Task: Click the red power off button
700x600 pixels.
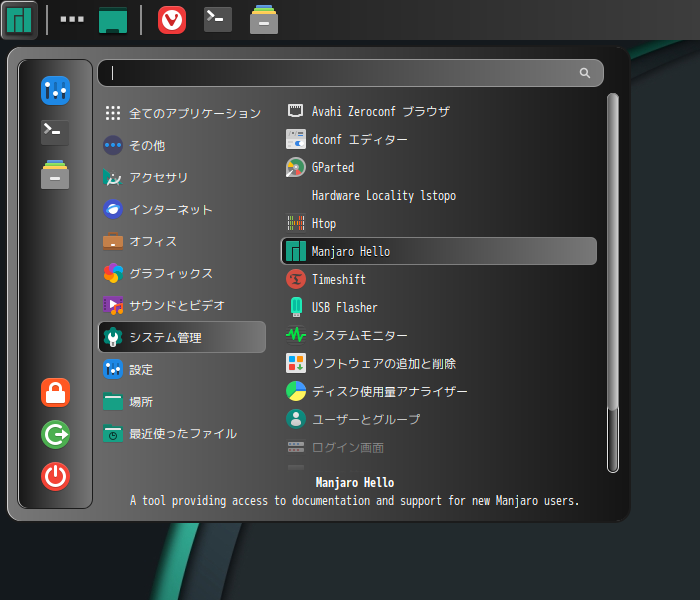Action: tap(55, 476)
